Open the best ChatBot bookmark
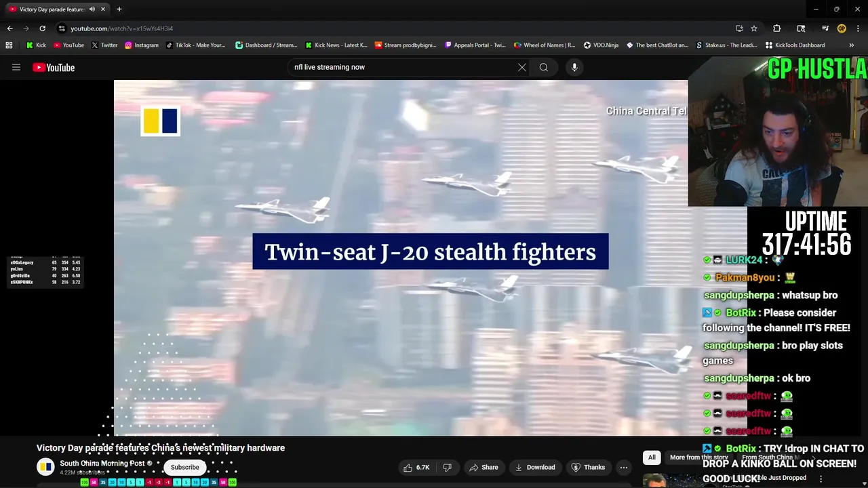Viewport: 868px width, 488px height. coord(657,45)
